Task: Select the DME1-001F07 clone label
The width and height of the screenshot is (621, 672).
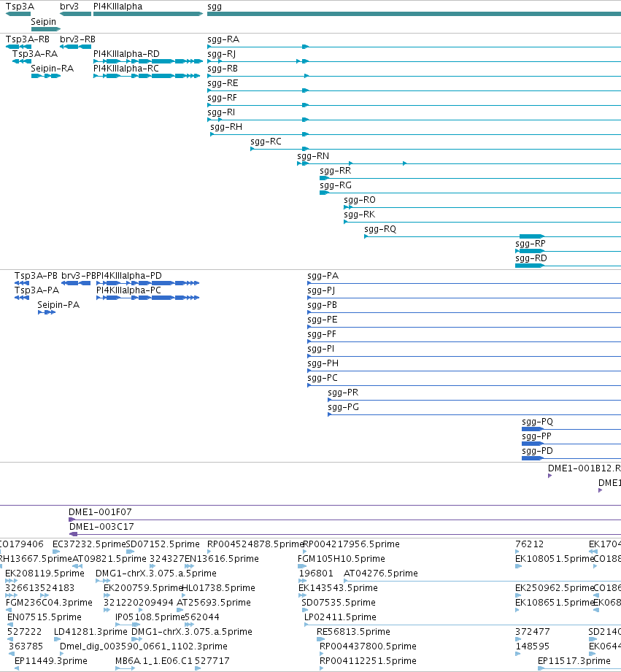Action: pyautogui.click(x=100, y=511)
